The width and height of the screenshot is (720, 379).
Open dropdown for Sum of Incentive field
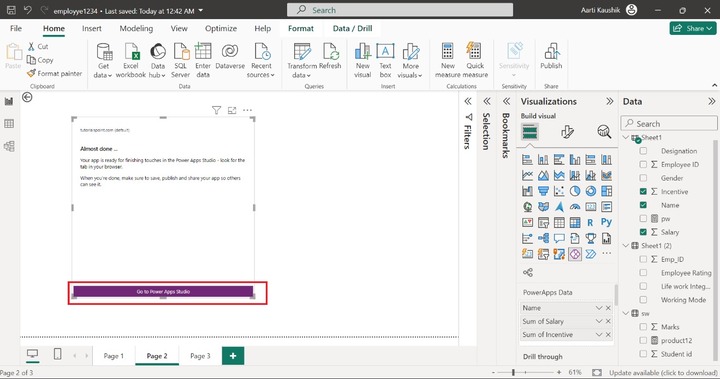[x=599, y=334]
